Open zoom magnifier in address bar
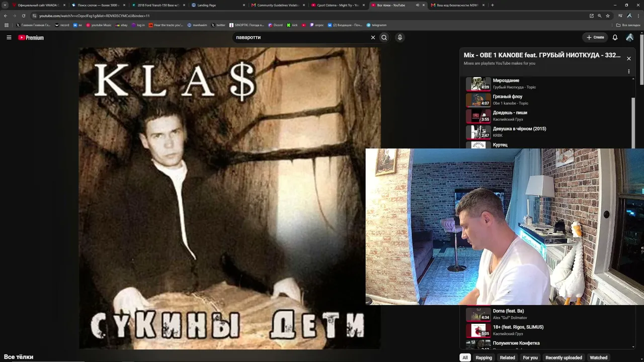This screenshot has height=362, width=644. (x=599, y=16)
